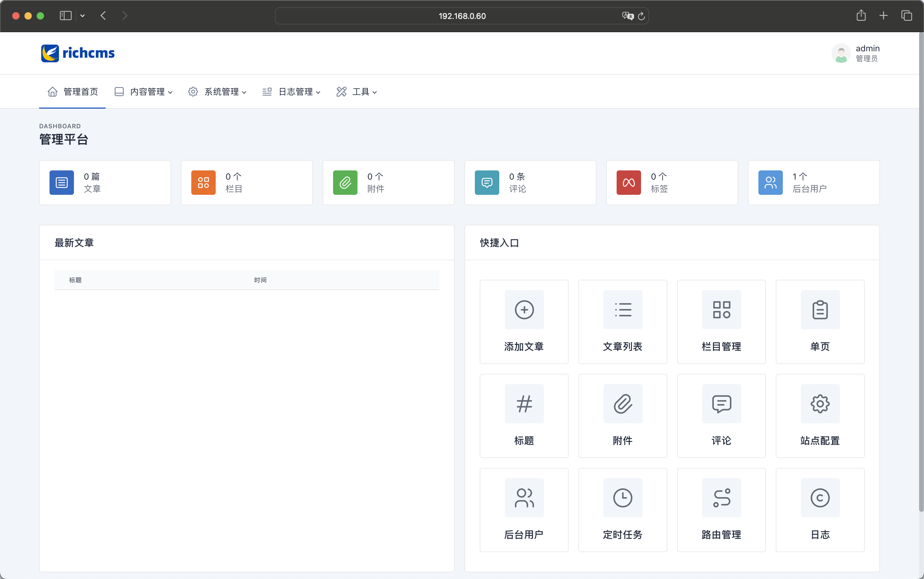Open the 标题 hash icon shortcut
The image size is (924, 579).
[524, 404]
